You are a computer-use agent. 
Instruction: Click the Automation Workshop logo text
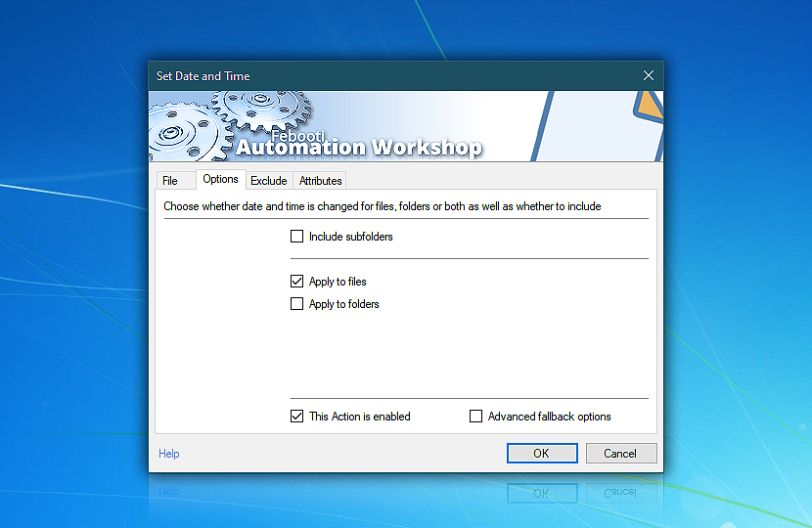[x=358, y=148]
